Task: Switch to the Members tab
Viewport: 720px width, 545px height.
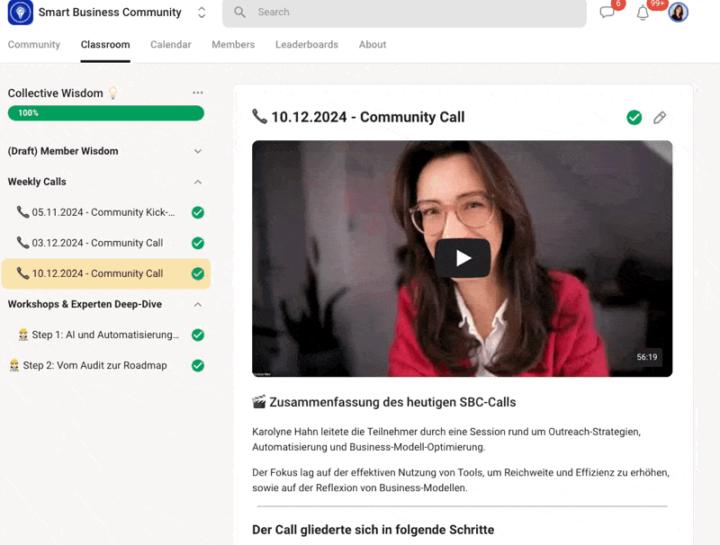Action: tap(233, 45)
